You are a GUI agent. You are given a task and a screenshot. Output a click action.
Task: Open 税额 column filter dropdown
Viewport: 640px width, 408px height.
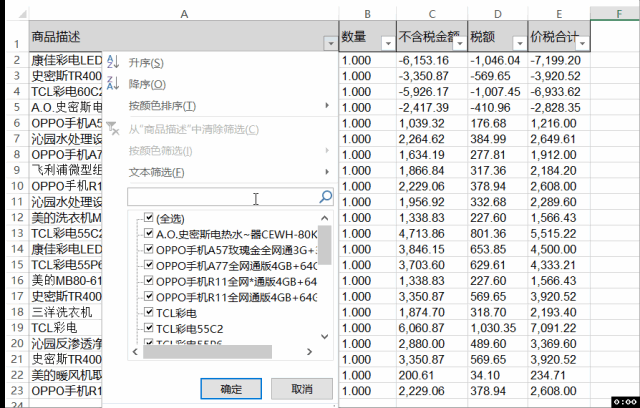click(520, 43)
